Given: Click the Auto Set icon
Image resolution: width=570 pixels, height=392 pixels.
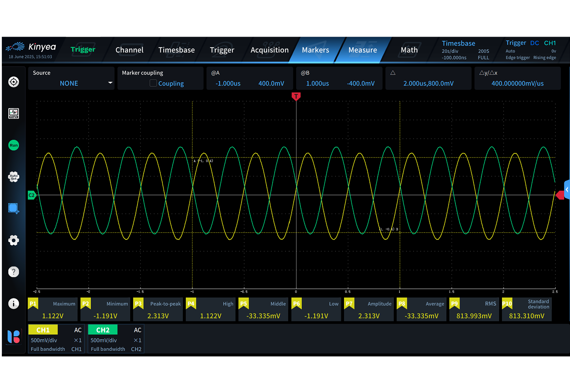Looking at the screenshot, I should click(13, 177).
